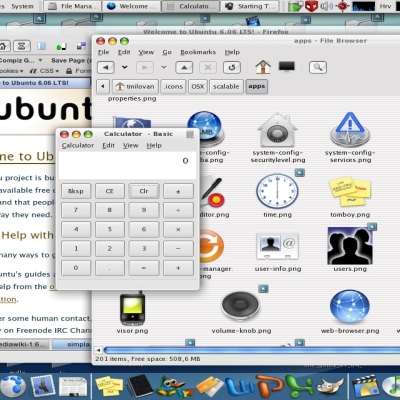Open the Computer icon in File Browser toolbar
Image resolution: width=400 pixels, height=400 pixels.
click(287, 67)
